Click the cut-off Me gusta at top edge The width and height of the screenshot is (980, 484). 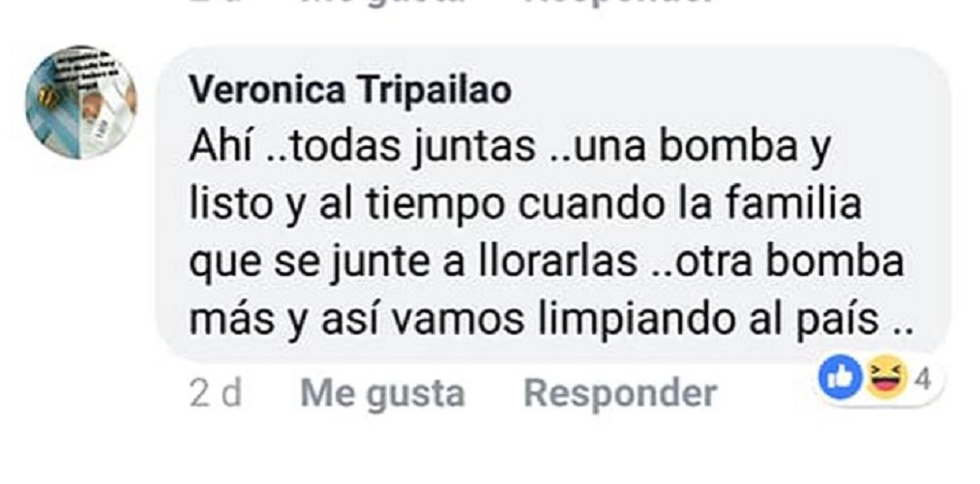(x=382, y=3)
